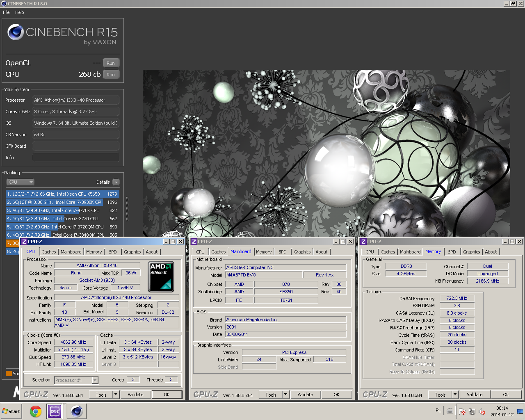The image size is (525, 420).
Task: Run the CPU benchmark
Action: 111,75
